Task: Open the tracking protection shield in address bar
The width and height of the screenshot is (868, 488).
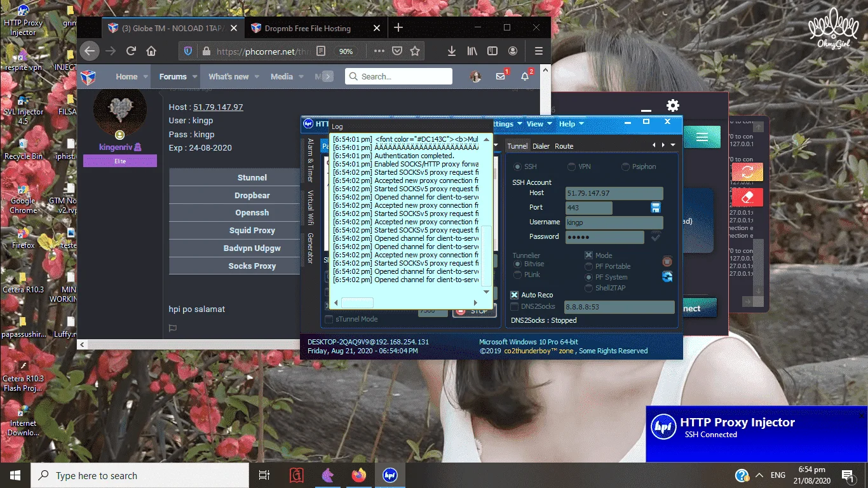Action: [x=188, y=51]
